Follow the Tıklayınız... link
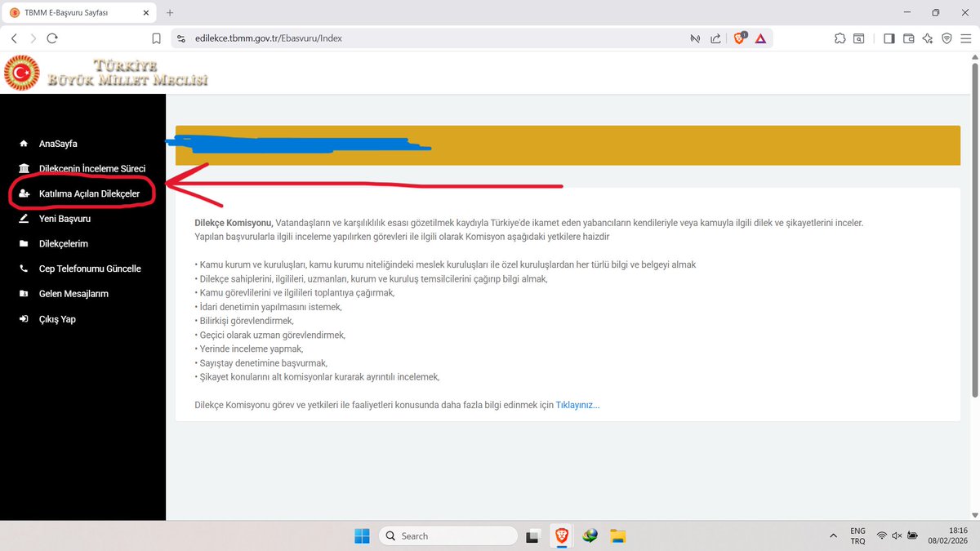Viewport: 980px width, 551px height. point(577,405)
